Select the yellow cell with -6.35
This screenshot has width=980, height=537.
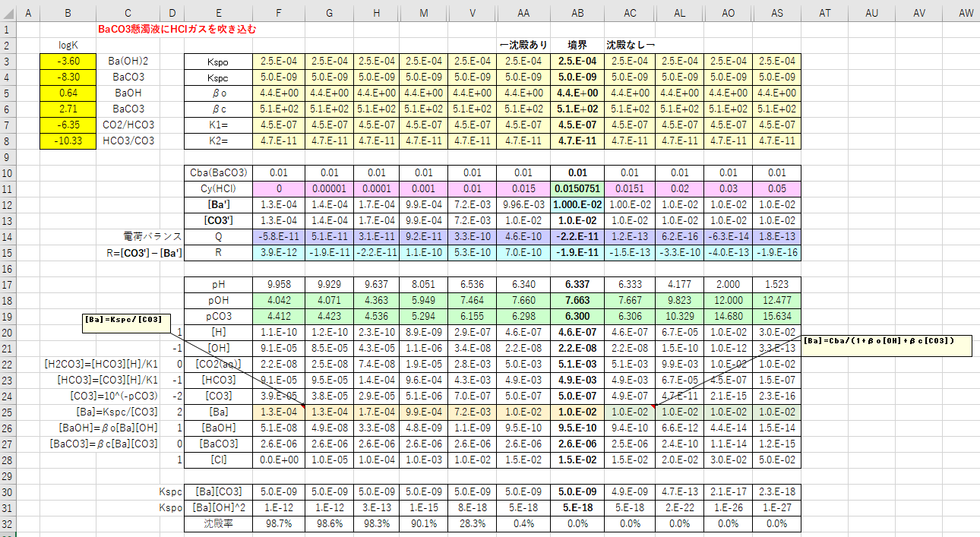(69, 125)
